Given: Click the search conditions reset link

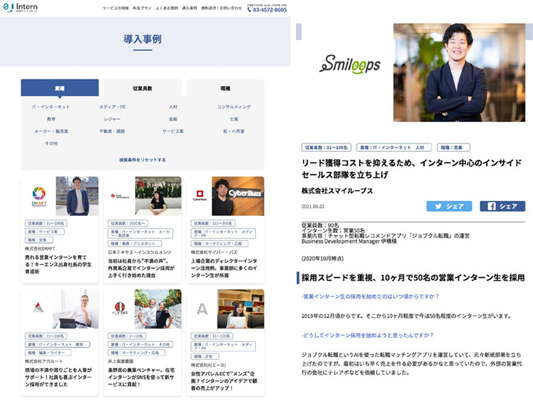Looking at the screenshot, I should (x=142, y=160).
